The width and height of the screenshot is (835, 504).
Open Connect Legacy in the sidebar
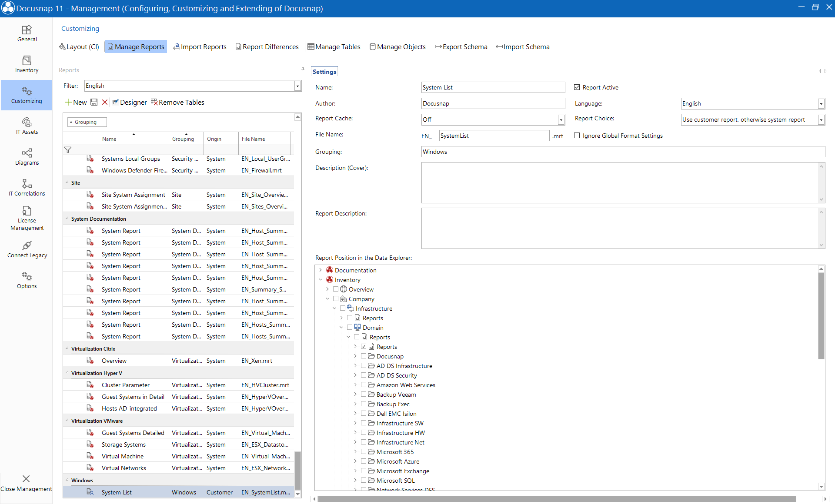(27, 249)
